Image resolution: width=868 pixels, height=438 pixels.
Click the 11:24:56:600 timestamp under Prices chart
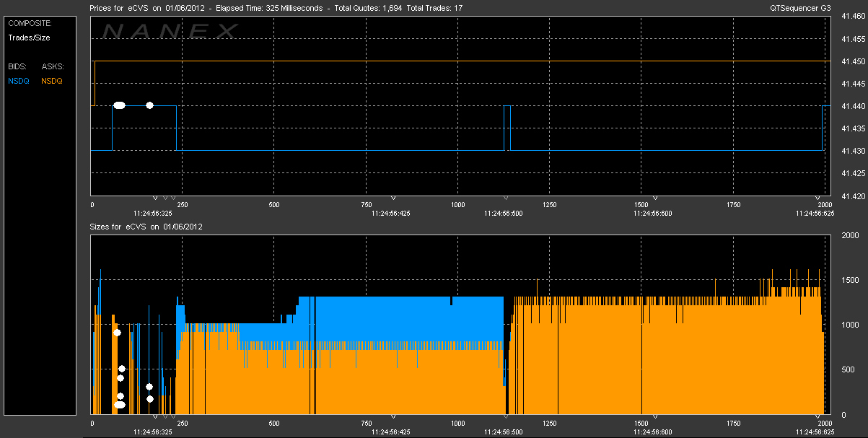[653, 214]
